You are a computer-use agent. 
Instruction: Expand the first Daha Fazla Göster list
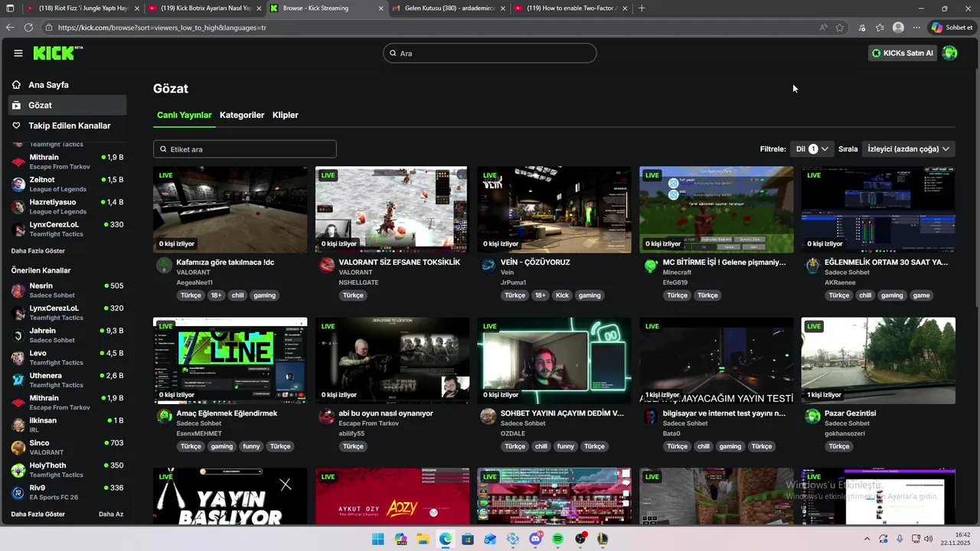[x=38, y=251]
